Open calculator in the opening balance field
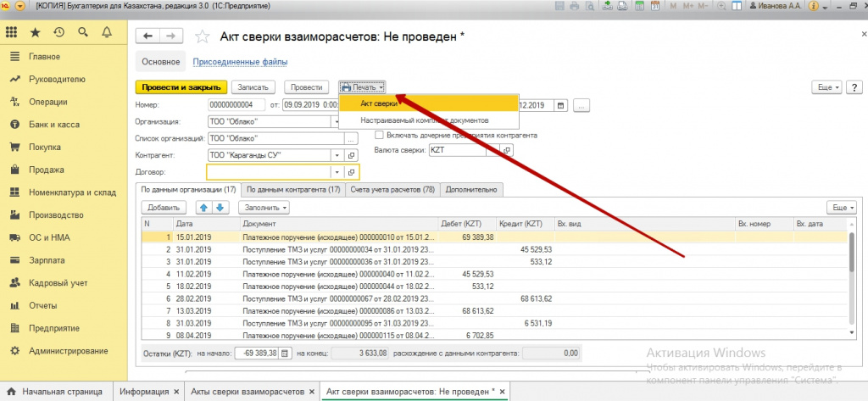The height and width of the screenshot is (401, 868). pos(285,353)
